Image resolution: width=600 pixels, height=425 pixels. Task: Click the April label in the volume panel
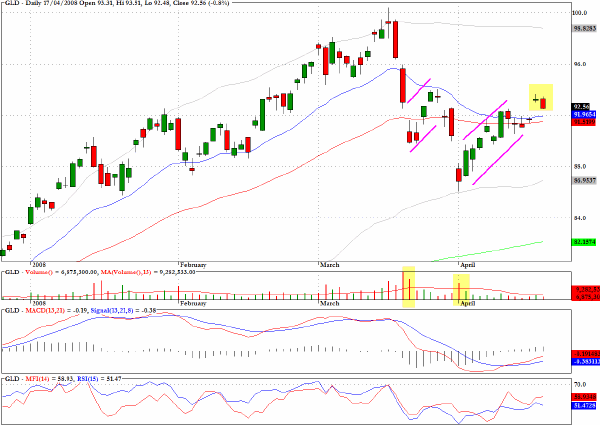(468, 303)
